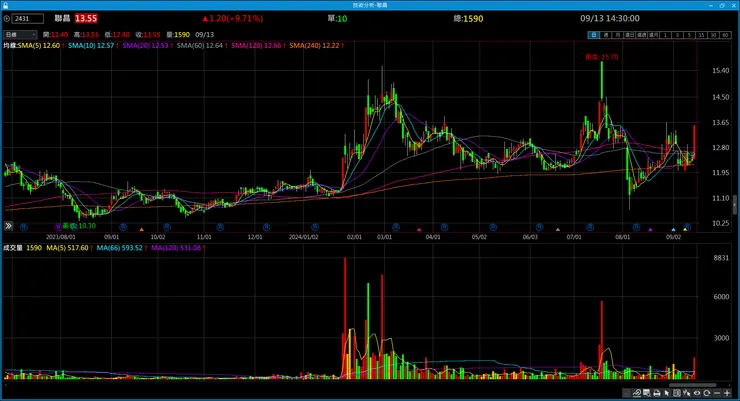Choose the adjusted monthly (還月) timeframe
740x401 pixels.
tap(654, 35)
